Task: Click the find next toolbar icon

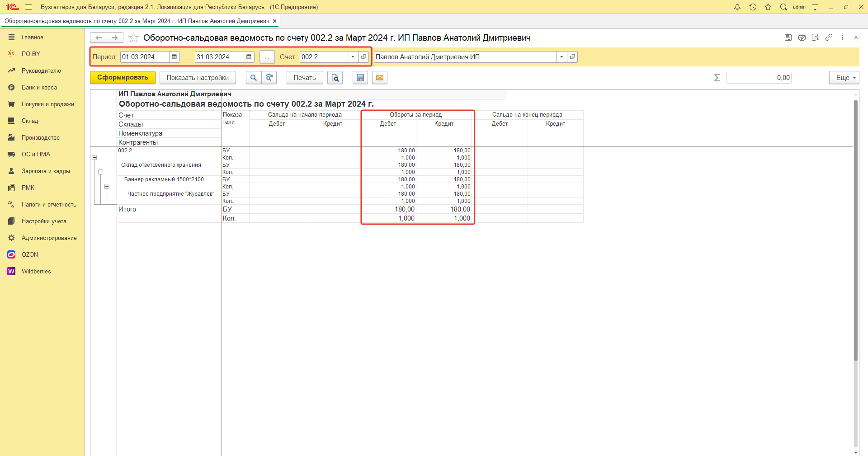Action: click(269, 78)
